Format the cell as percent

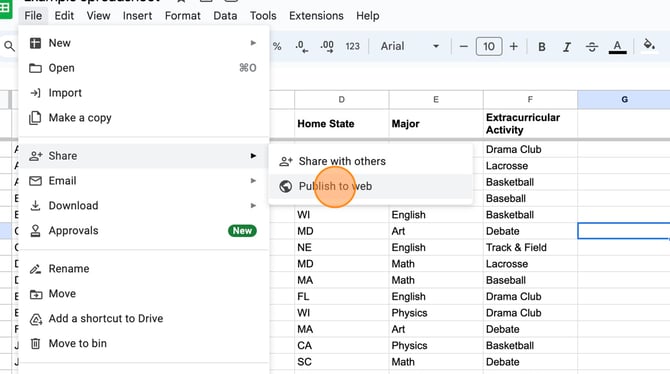tap(277, 46)
